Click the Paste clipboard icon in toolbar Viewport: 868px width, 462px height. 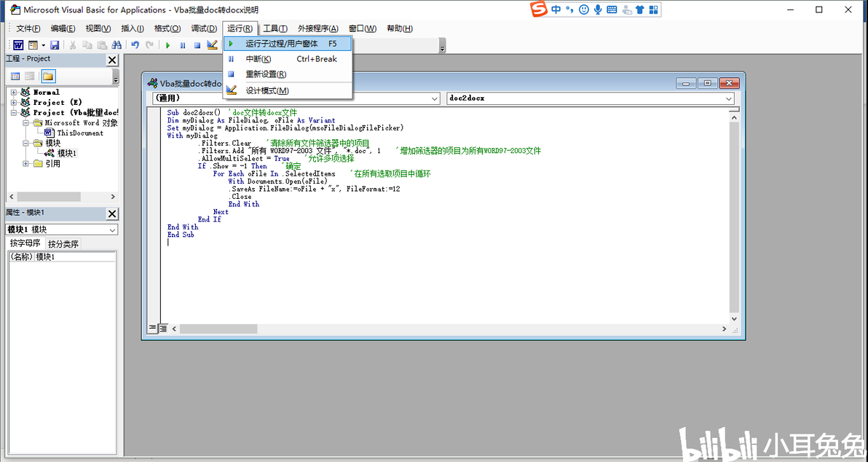pyautogui.click(x=102, y=45)
